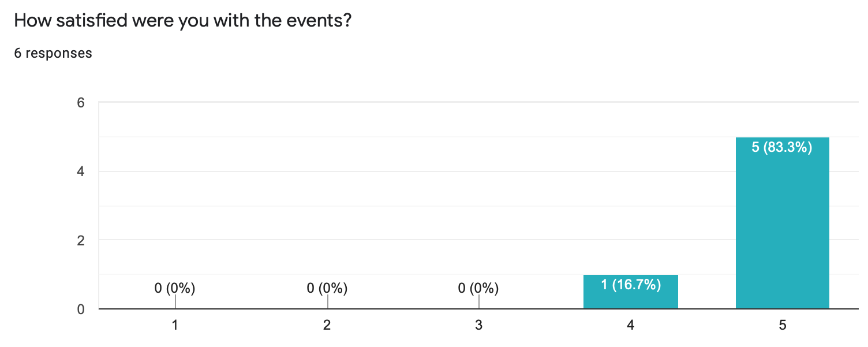This screenshot has height=347, width=868.
Task: Click x-axis label "2"
Action: coord(327,326)
